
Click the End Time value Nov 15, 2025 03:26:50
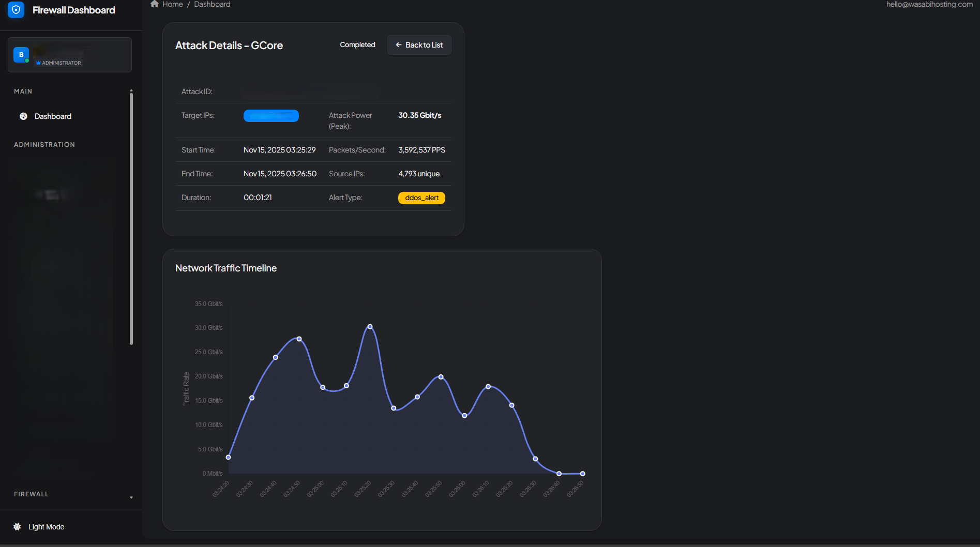coord(280,174)
